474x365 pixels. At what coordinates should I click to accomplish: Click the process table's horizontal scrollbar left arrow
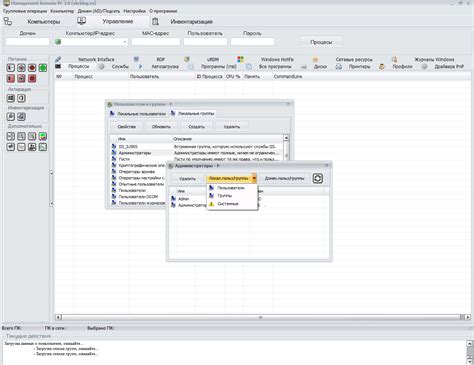pos(58,317)
